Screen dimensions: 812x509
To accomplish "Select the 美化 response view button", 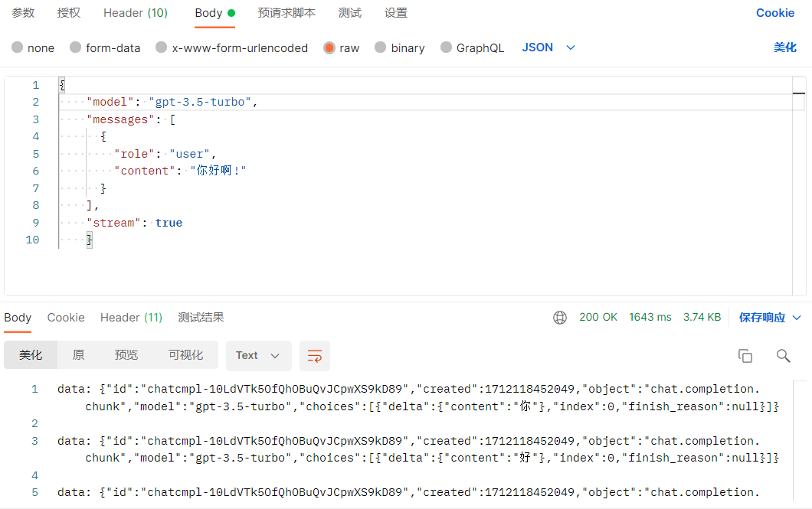I will click(x=31, y=355).
